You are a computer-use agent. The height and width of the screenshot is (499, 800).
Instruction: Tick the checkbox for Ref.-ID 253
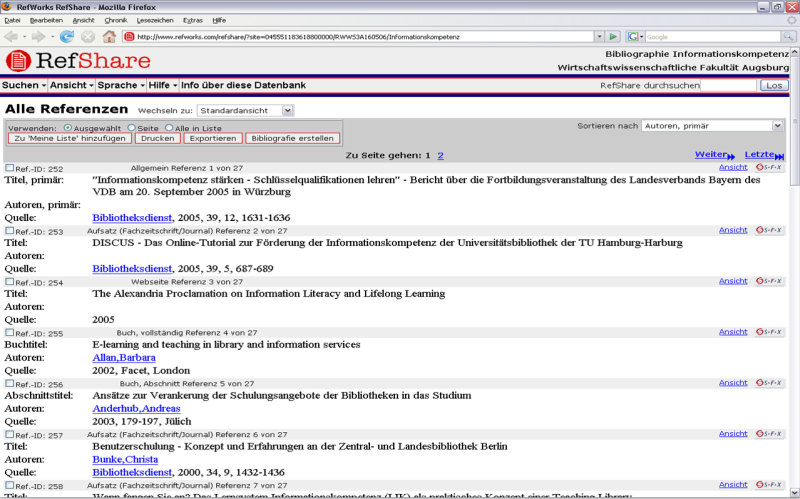pyautogui.click(x=10, y=230)
